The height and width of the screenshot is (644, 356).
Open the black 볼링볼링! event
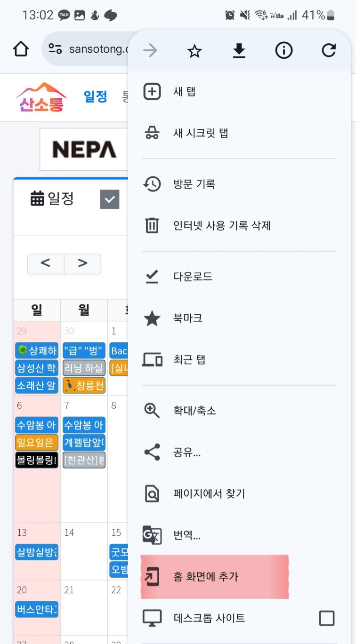click(x=37, y=460)
